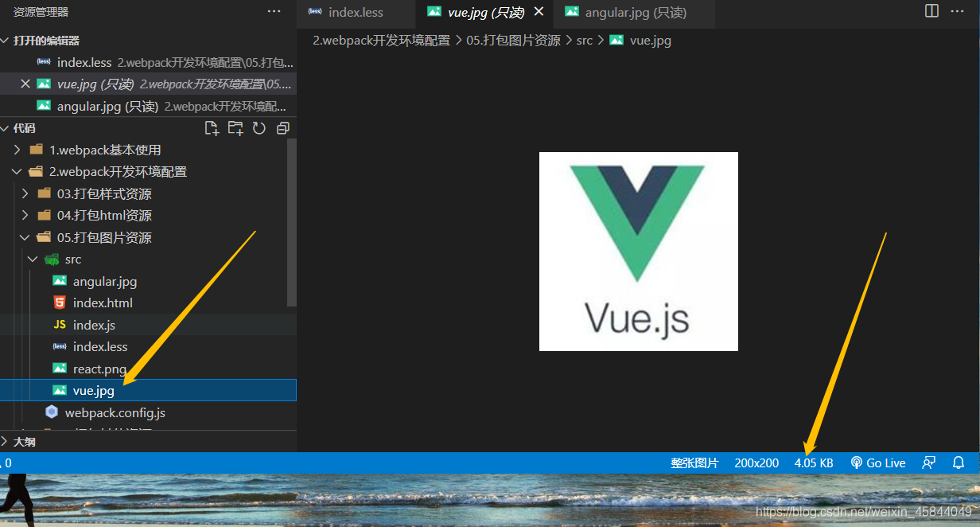Open the explorer more actions ellipsis

pyautogui.click(x=274, y=11)
